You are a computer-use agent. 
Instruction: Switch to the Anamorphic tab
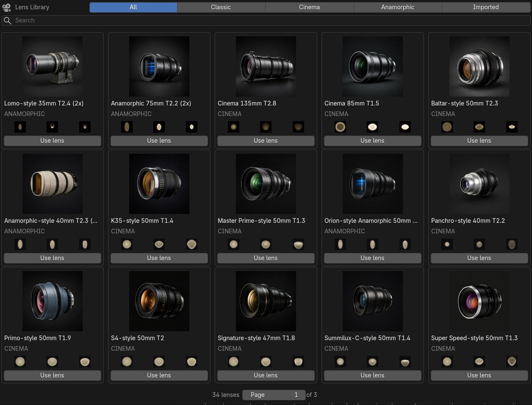pyautogui.click(x=398, y=7)
